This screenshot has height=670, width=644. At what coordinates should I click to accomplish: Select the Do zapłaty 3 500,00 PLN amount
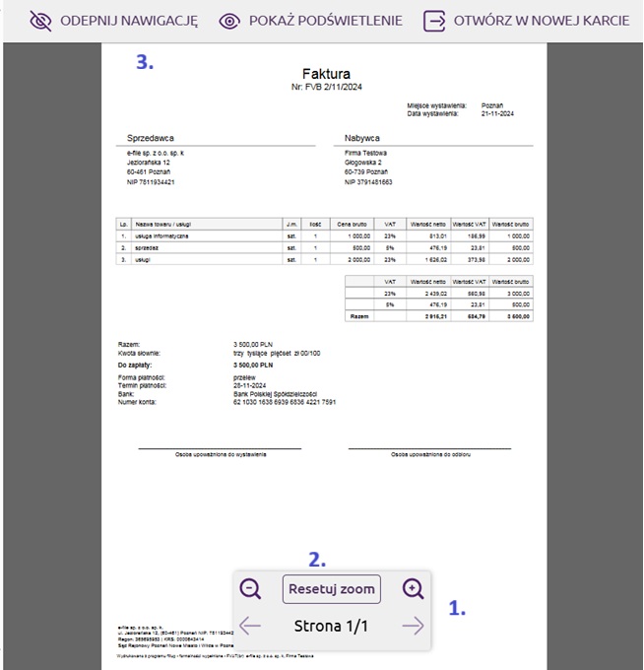pyautogui.click(x=253, y=366)
